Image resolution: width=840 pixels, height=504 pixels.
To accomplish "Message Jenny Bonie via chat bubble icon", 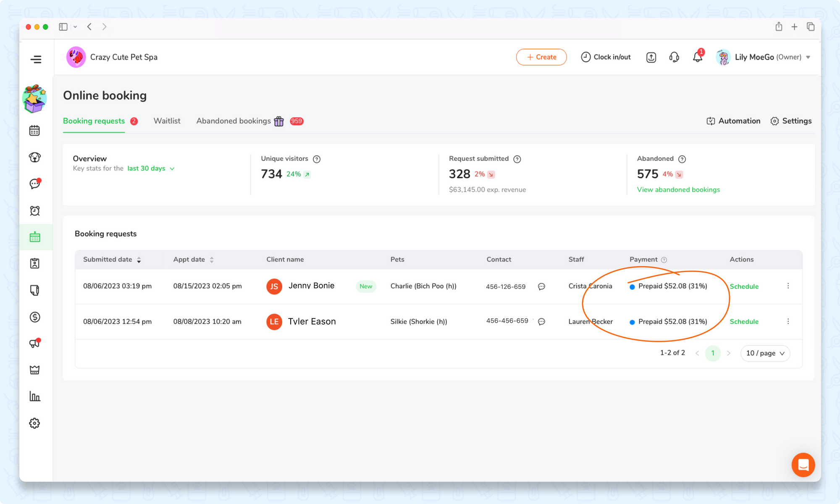I will (541, 286).
